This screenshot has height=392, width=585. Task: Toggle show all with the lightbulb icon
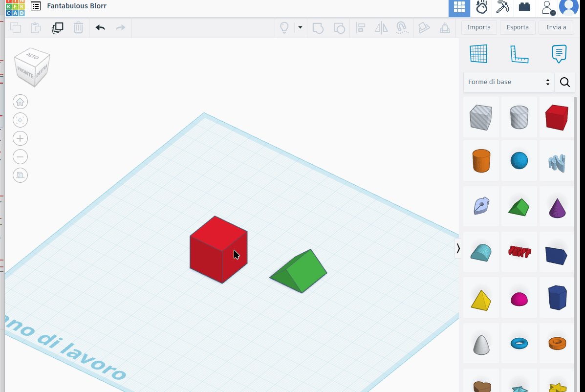[284, 27]
